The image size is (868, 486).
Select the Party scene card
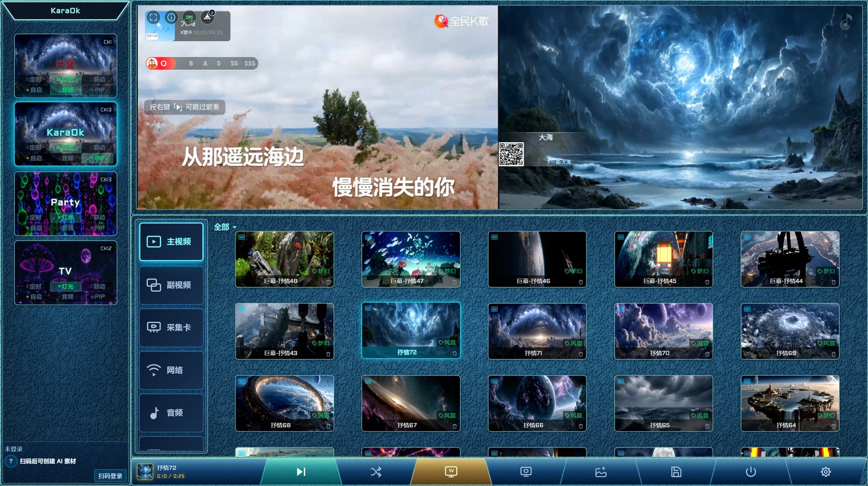(66, 204)
